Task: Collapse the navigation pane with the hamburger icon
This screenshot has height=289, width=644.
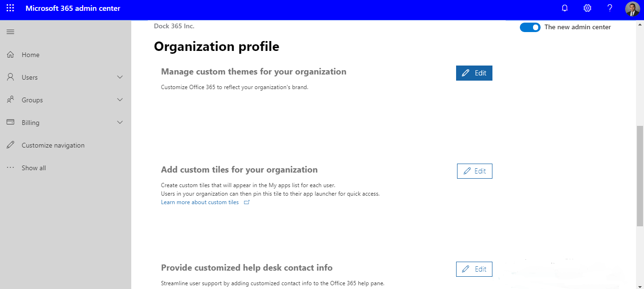Action: (x=10, y=32)
